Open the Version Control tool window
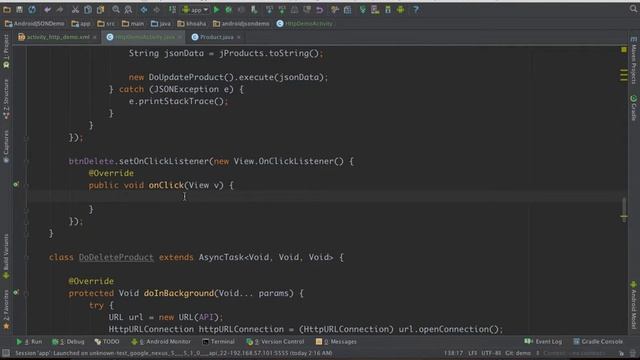Viewport: 640px width, 360px height. click(275, 342)
